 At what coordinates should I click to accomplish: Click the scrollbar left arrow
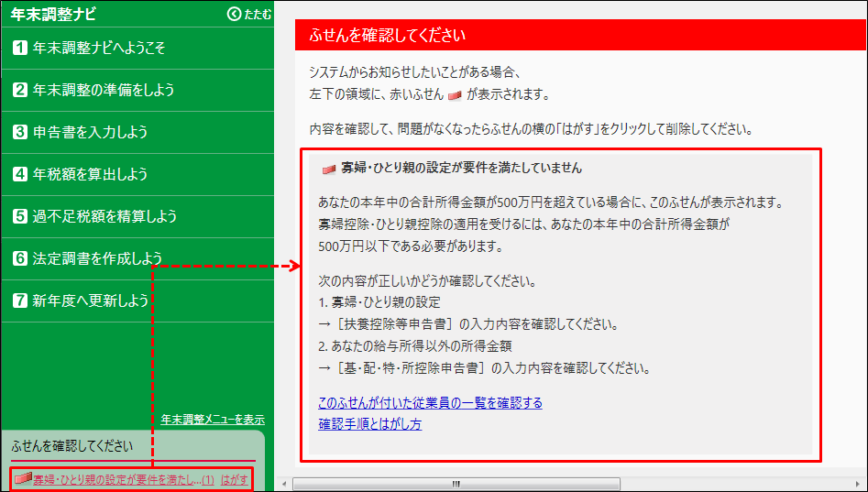[285, 483]
